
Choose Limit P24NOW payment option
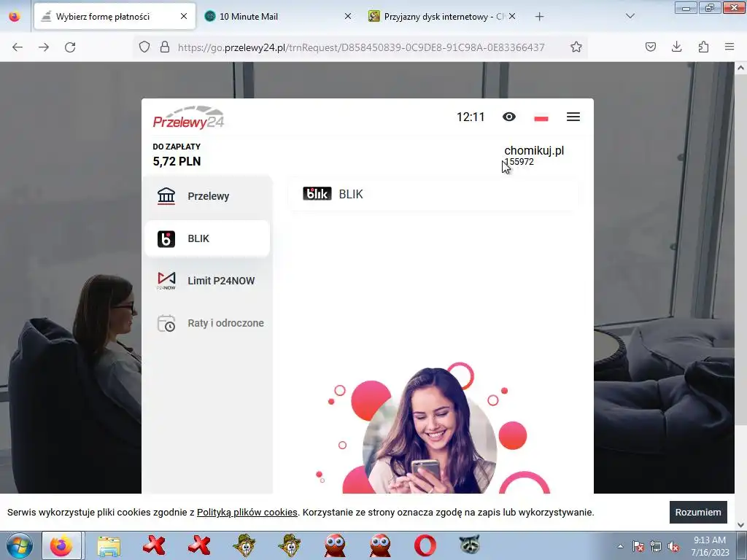[207, 281]
